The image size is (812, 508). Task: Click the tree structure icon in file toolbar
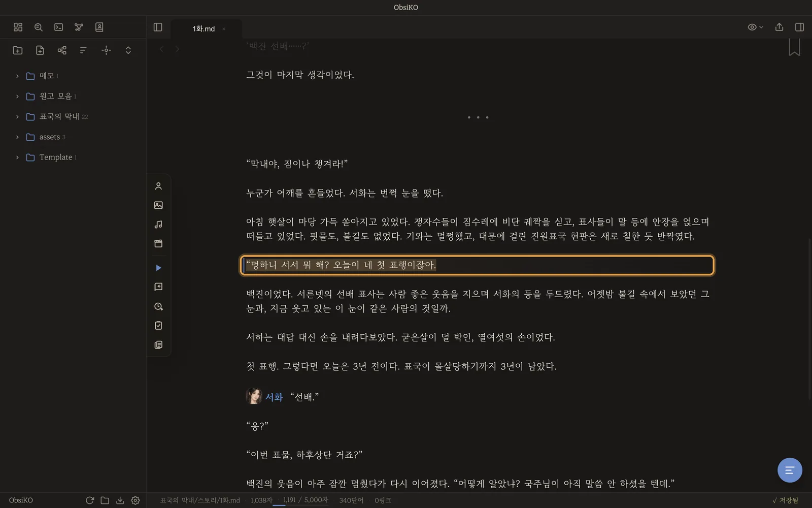tap(62, 50)
